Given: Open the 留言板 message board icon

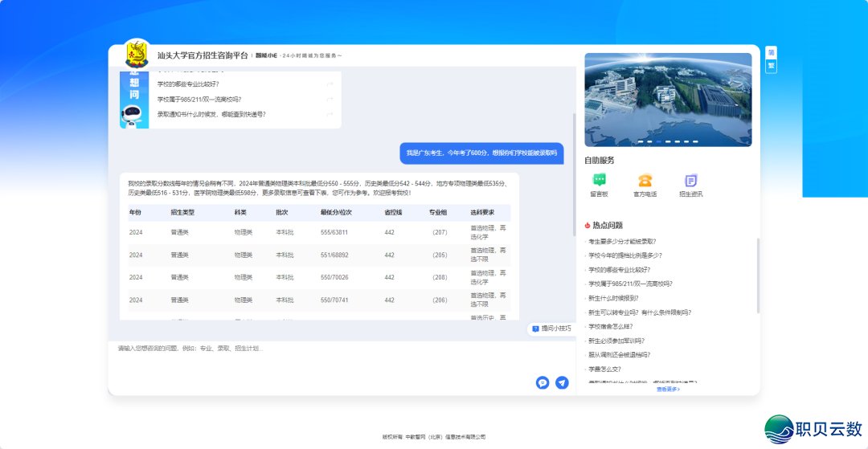Looking at the screenshot, I should [599, 180].
